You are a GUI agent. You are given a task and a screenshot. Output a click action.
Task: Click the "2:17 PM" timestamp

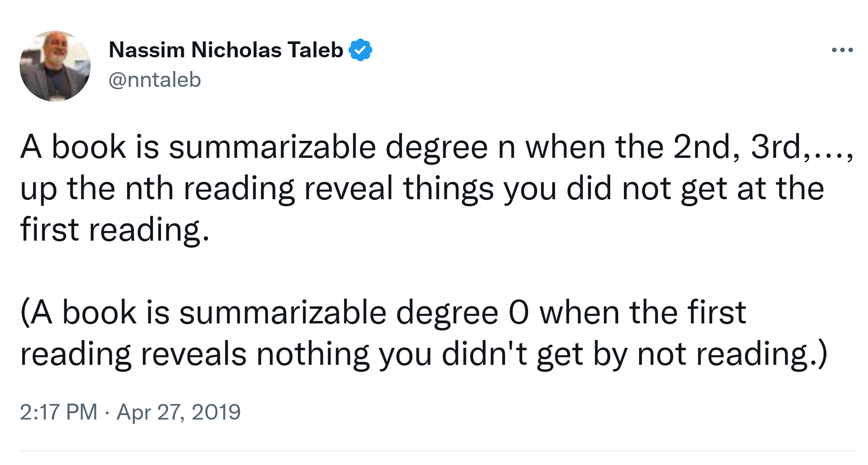pyautogui.click(x=58, y=412)
